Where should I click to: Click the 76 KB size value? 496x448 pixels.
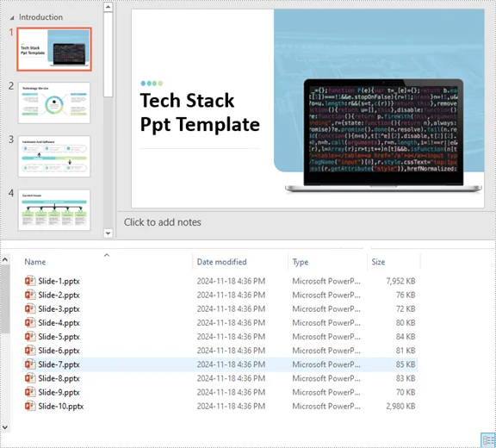pyautogui.click(x=406, y=296)
